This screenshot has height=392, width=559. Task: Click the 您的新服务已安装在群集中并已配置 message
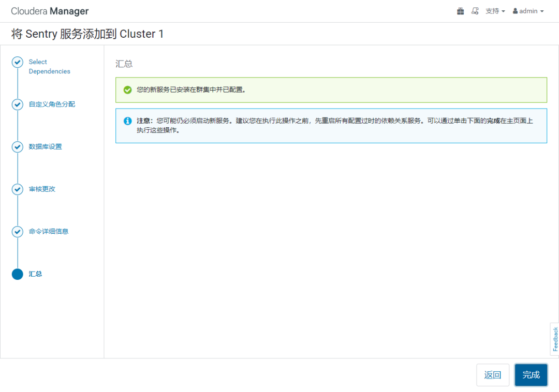191,89
